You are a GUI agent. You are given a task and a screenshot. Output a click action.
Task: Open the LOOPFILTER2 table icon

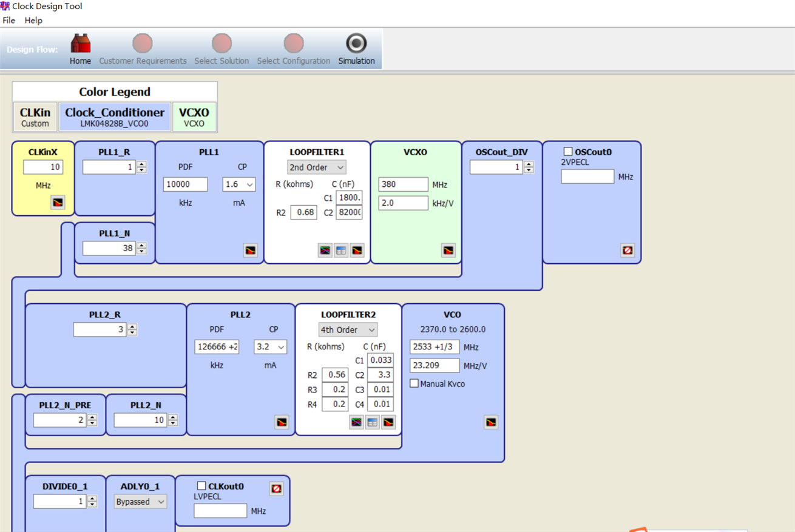pos(373,422)
